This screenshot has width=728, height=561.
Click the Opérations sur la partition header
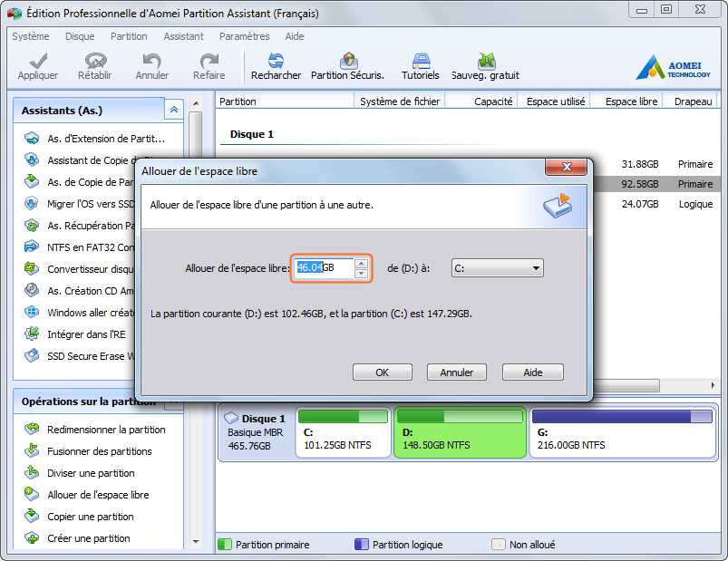[x=88, y=401]
